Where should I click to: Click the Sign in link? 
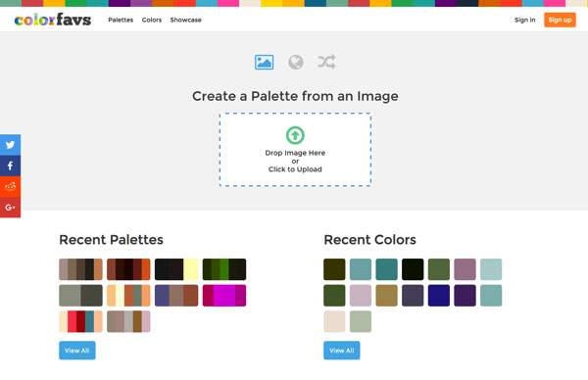[x=524, y=20]
